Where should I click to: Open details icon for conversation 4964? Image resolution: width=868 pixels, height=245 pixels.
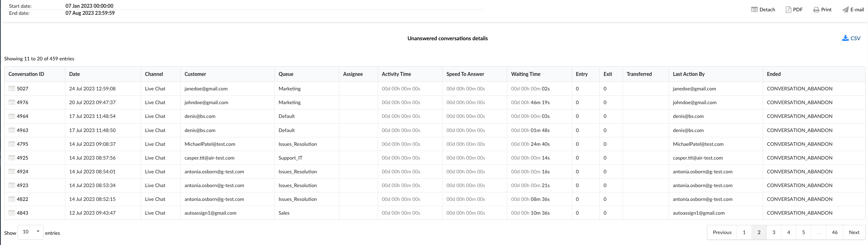tap(12, 116)
